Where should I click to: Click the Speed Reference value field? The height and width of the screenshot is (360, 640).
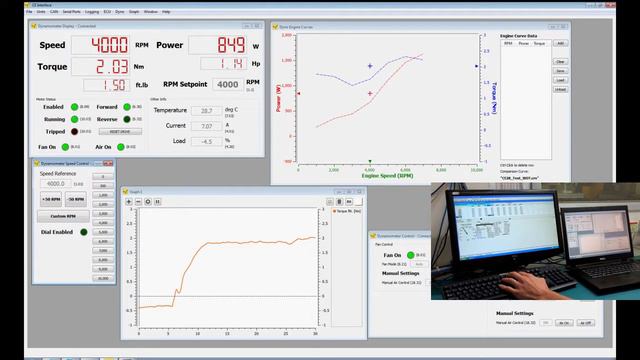(56, 184)
